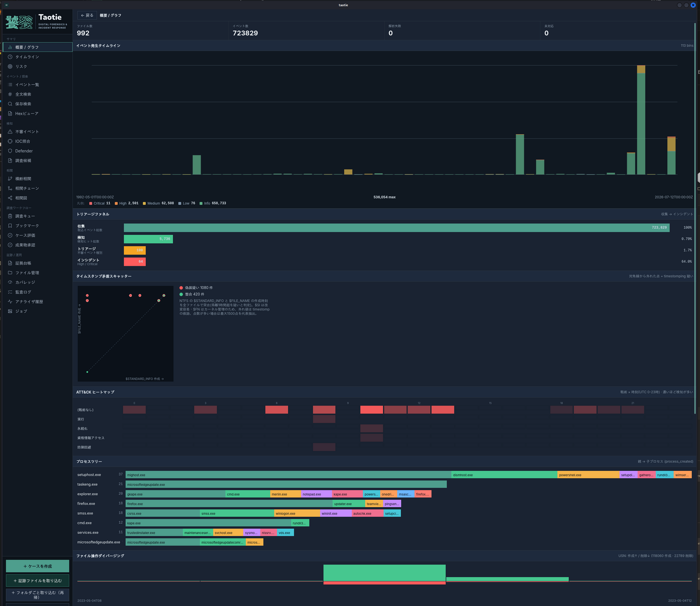Click the 保存検索 magnifier icon
Viewport: 700px width, 606px height.
10,104
